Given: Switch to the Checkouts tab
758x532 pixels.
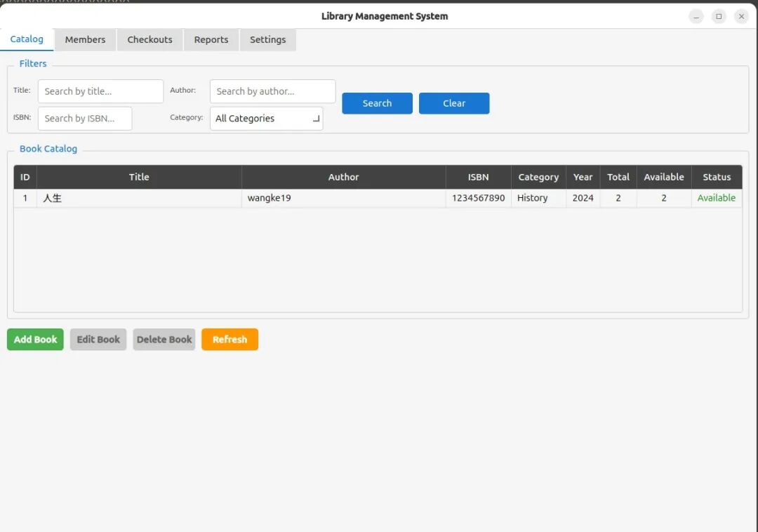Looking at the screenshot, I should pos(150,39).
